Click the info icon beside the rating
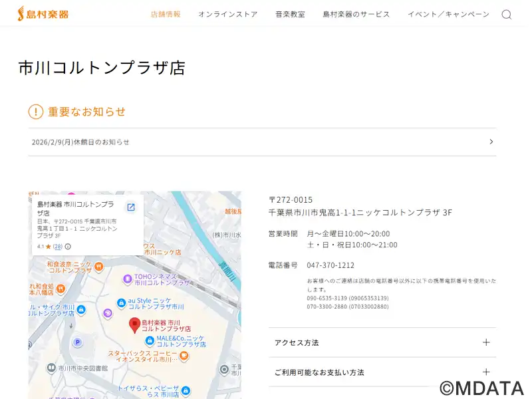This screenshot has width=532, height=399. click(68, 247)
